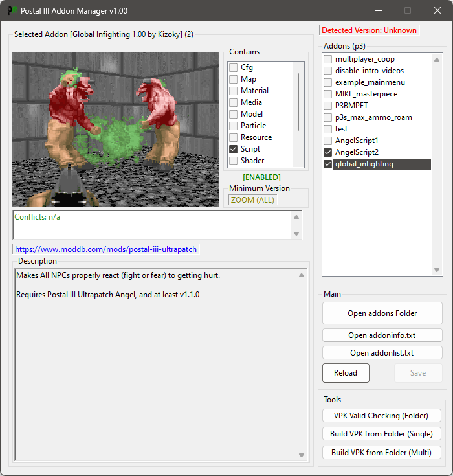The width and height of the screenshot is (453, 476).
Task: Click the [ENABLED] status text
Action: click(x=261, y=177)
